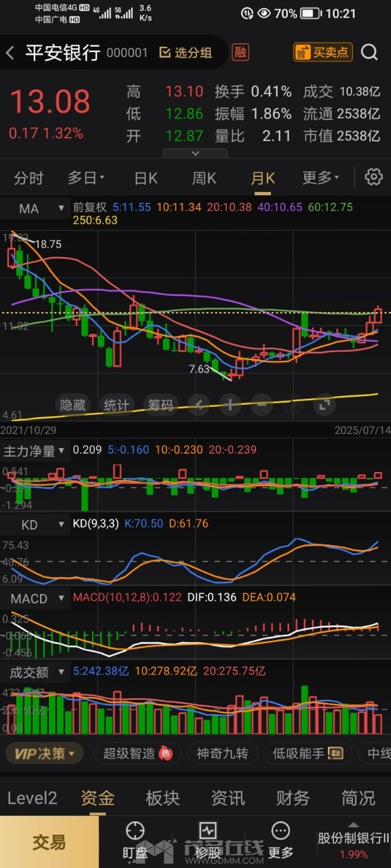Toggle the 隐藏 chart overlay button
The image size is (391, 868).
(x=73, y=406)
